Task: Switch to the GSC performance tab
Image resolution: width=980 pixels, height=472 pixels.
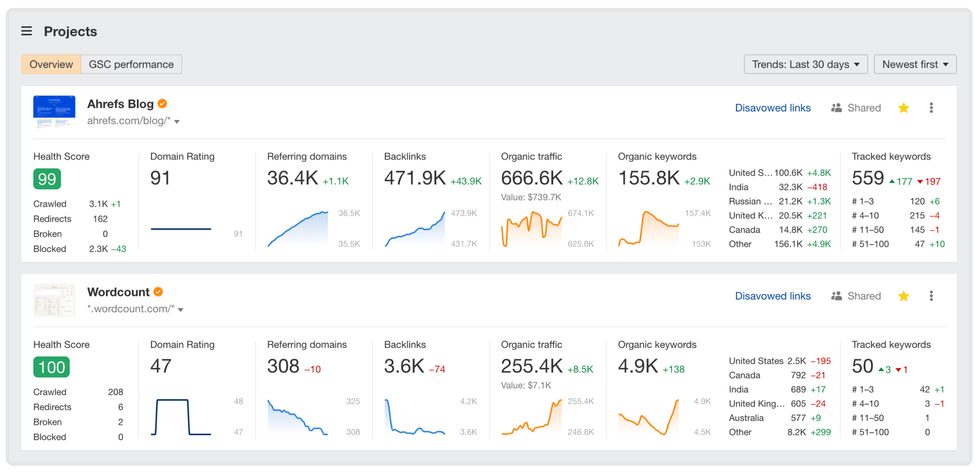Action: [x=131, y=64]
